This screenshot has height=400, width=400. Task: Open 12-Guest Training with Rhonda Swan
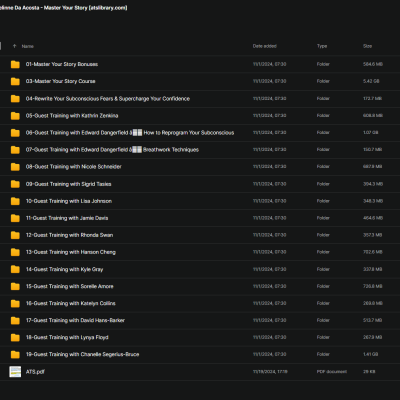point(69,235)
